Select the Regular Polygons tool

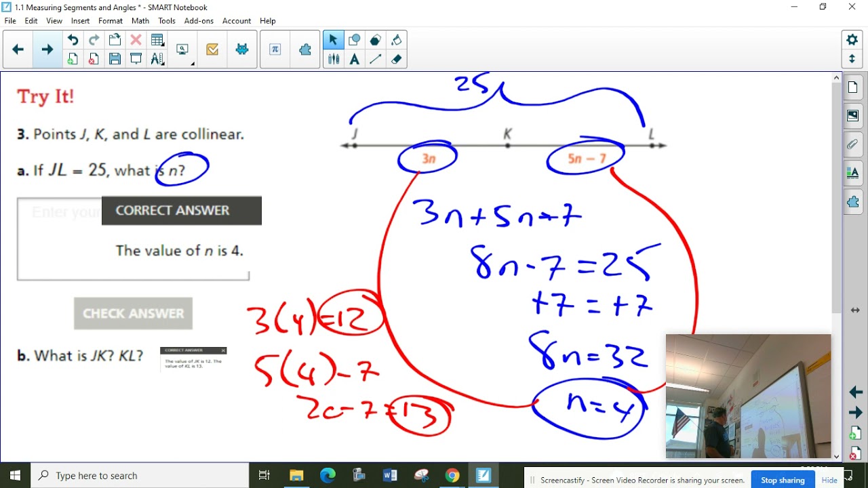click(375, 40)
